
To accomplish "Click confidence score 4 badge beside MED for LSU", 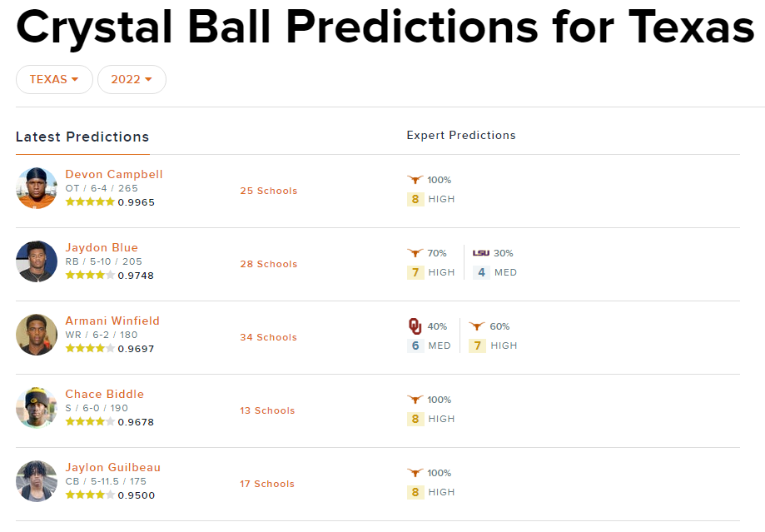I will (481, 272).
